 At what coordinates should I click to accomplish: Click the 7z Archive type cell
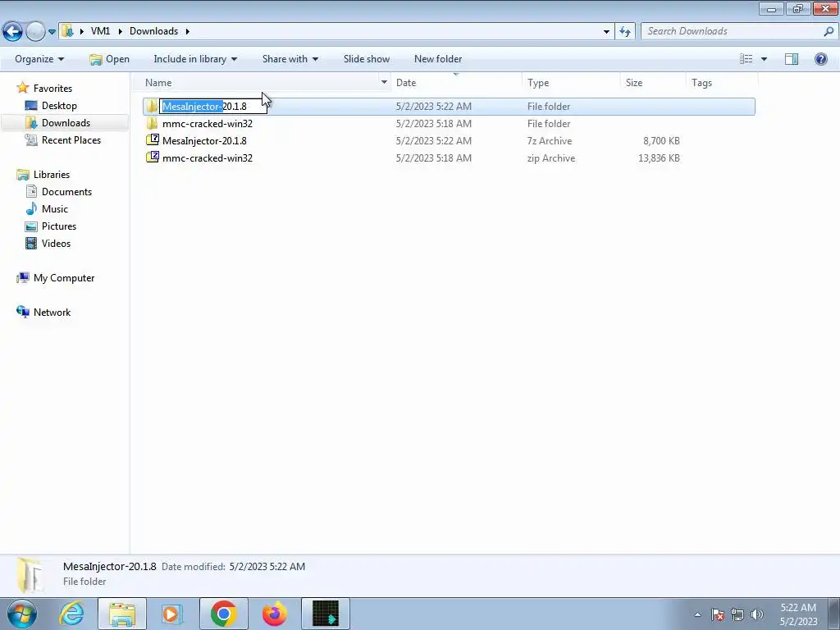tap(550, 141)
